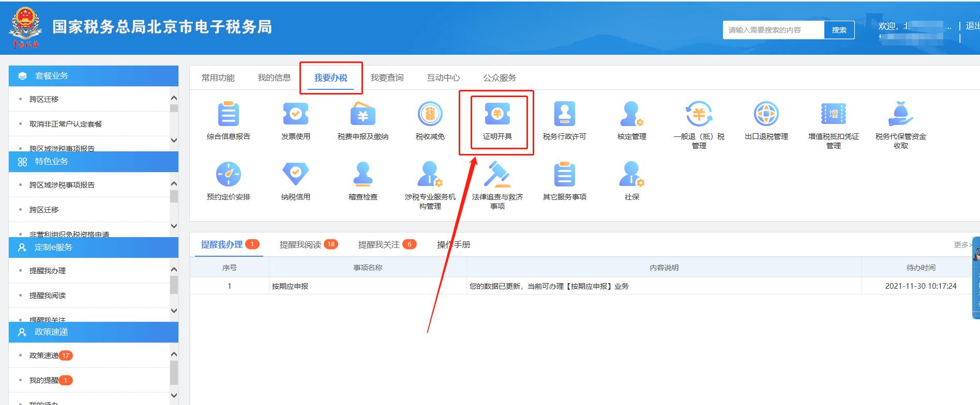Switch to 常用功能 tab

click(x=218, y=77)
